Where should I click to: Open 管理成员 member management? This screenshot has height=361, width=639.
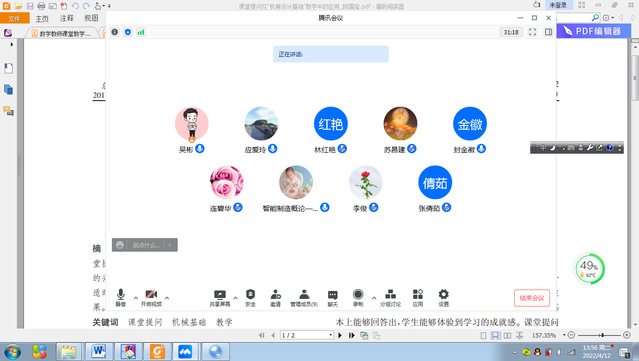304,297
